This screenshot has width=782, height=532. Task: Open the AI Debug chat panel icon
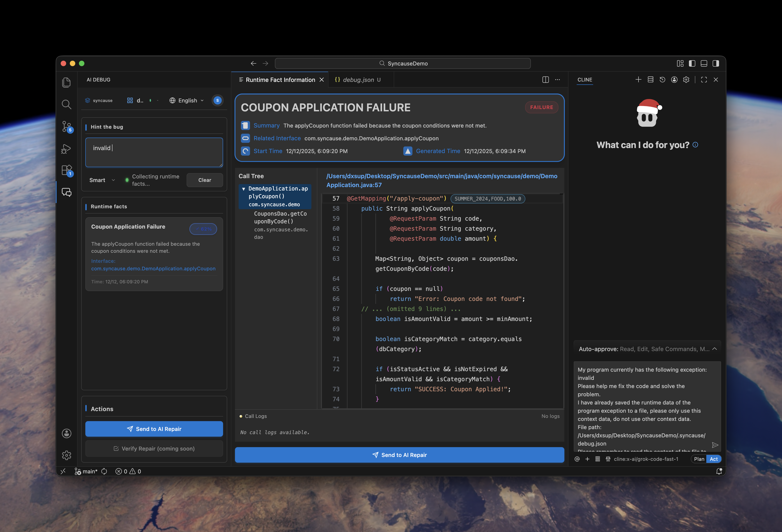(x=66, y=192)
